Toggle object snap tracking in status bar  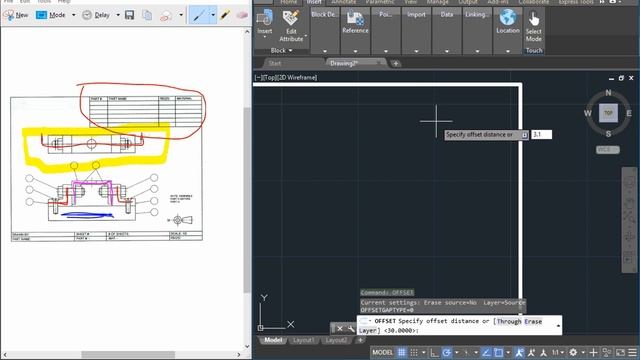pos(486,352)
